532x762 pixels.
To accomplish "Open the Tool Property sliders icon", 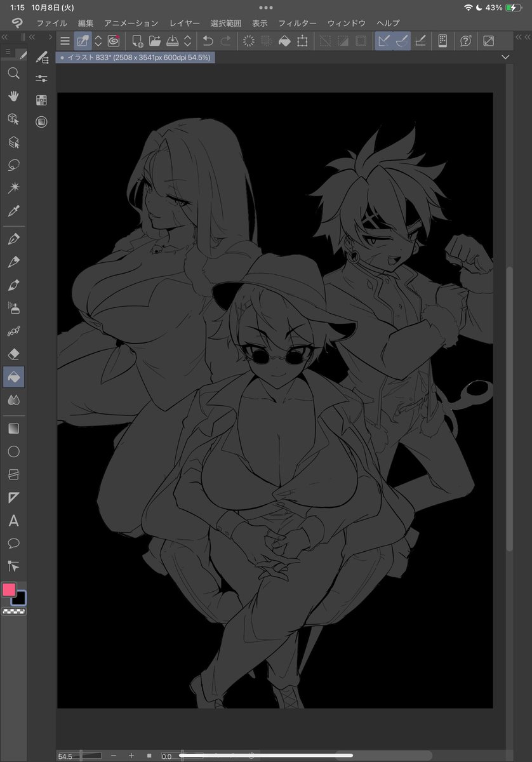I will click(42, 79).
